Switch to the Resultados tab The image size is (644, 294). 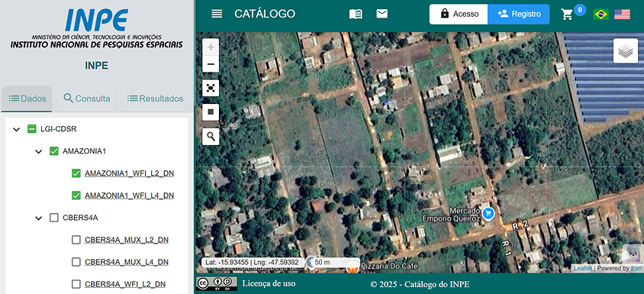tap(155, 99)
